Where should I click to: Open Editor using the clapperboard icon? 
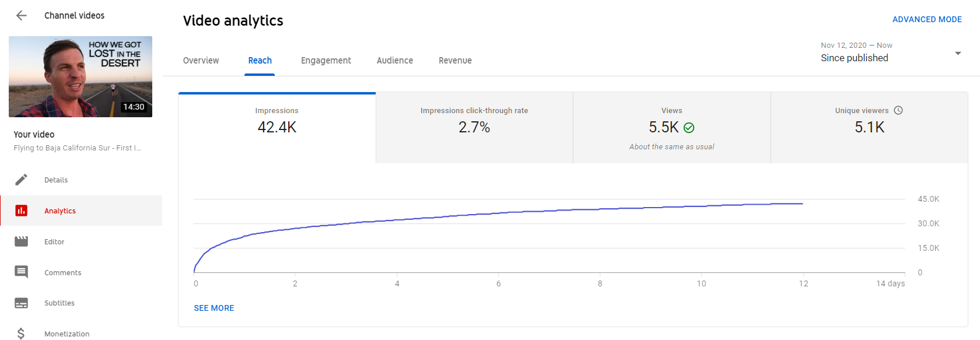coord(22,241)
